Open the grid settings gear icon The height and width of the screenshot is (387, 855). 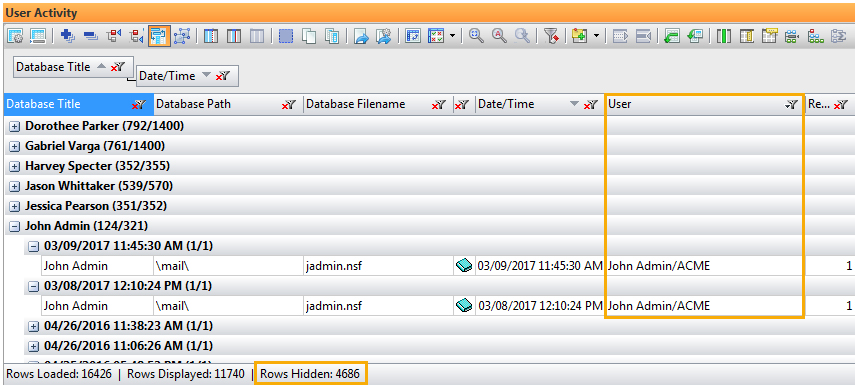(15, 36)
